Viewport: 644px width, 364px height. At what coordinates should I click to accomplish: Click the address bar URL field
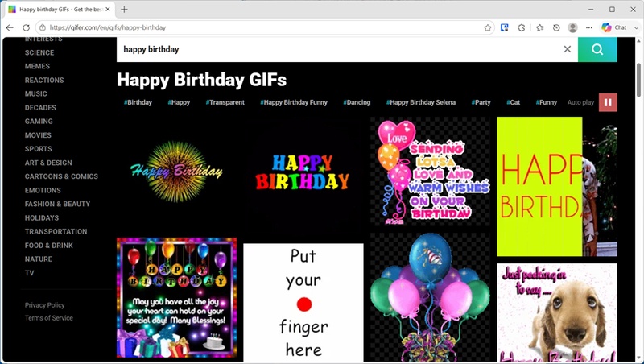(263, 27)
